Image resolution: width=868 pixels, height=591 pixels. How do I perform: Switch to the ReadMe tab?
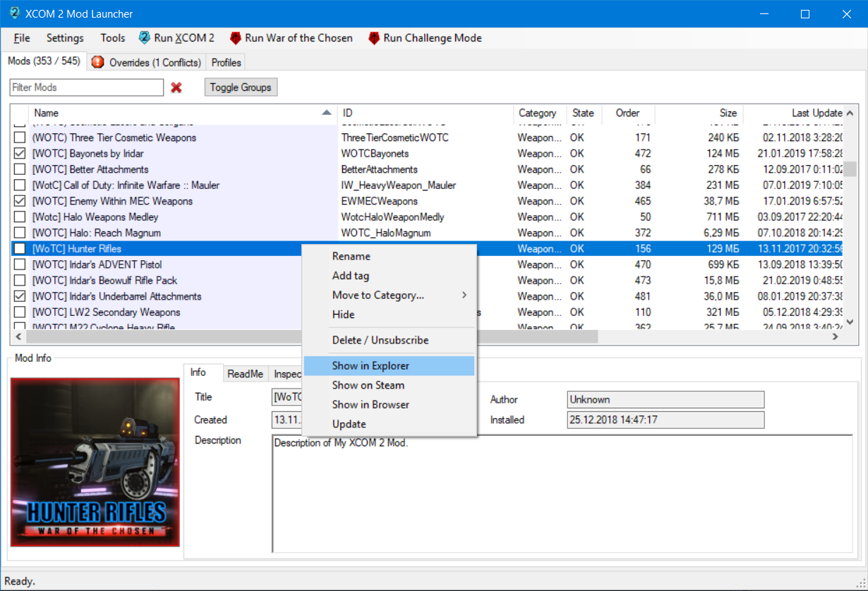pyautogui.click(x=245, y=374)
